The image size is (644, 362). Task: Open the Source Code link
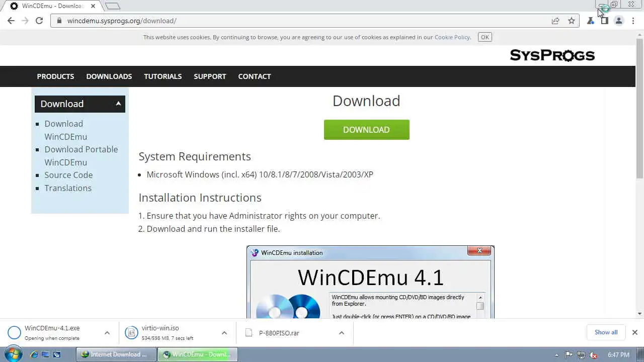68,175
